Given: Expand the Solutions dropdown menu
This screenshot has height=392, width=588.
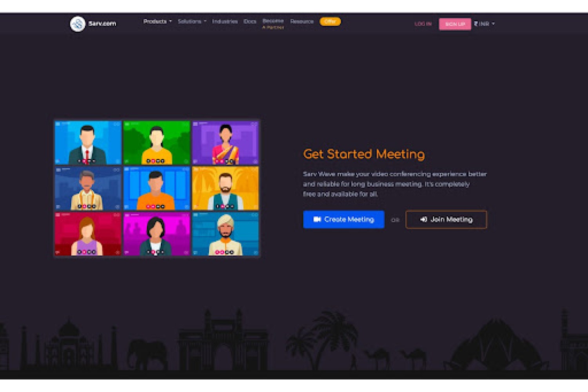Looking at the screenshot, I should click(192, 22).
